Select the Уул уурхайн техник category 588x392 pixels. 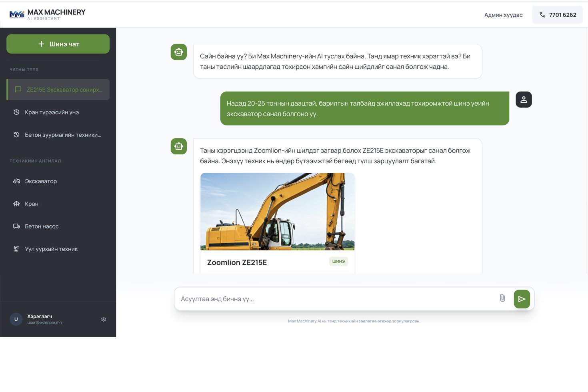click(x=58, y=249)
